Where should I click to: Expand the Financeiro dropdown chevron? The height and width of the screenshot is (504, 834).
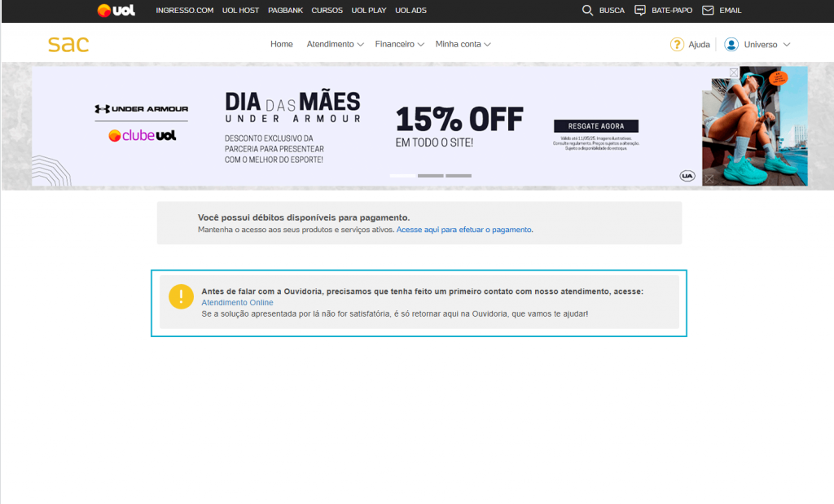(421, 45)
